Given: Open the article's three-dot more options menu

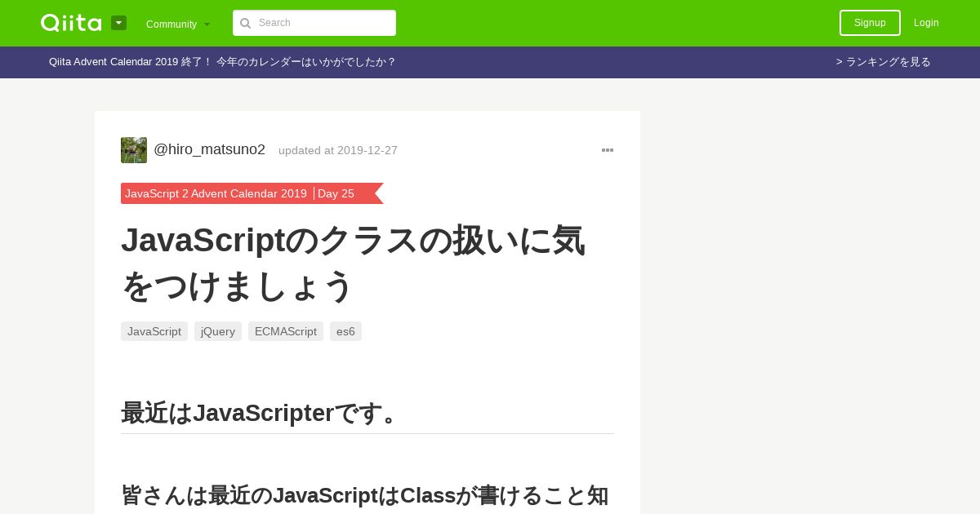Looking at the screenshot, I should click(608, 150).
